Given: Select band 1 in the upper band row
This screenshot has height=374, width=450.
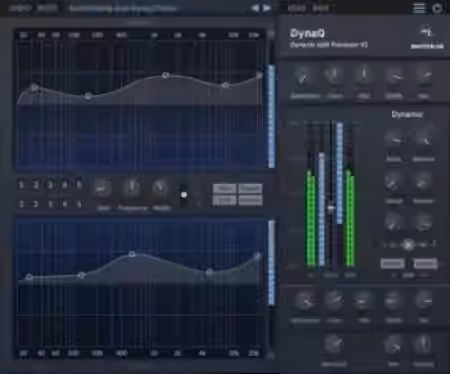Looking at the screenshot, I should pos(21,185).
